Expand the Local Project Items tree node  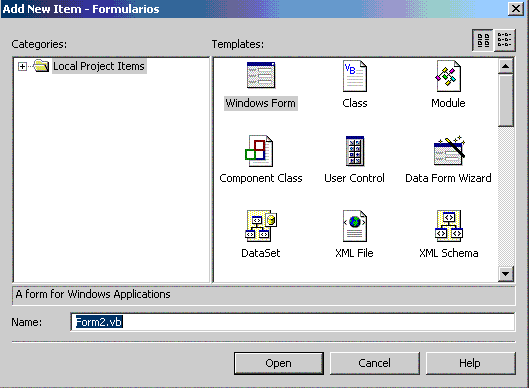coord(22,66)
